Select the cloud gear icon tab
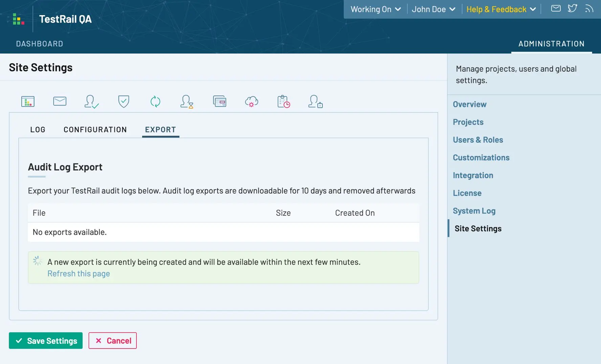The height and width of the screenshot is (364, 601). [x=251, y=101]
